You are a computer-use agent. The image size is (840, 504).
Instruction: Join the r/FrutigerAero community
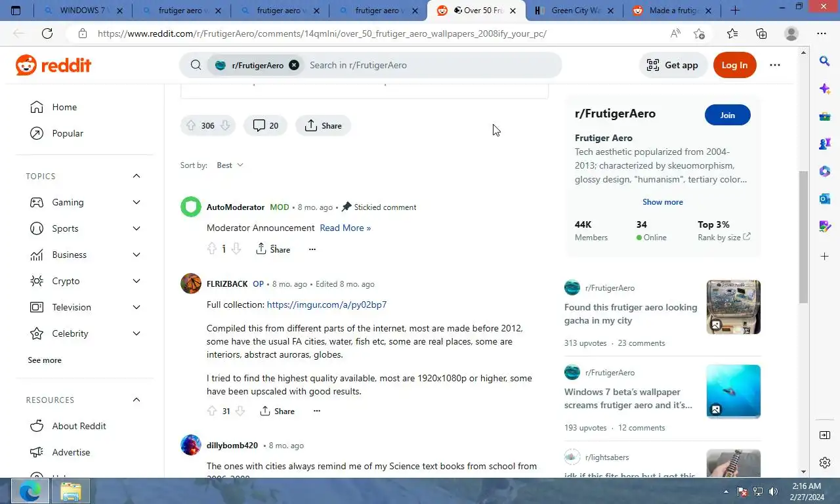coord(728,115)
